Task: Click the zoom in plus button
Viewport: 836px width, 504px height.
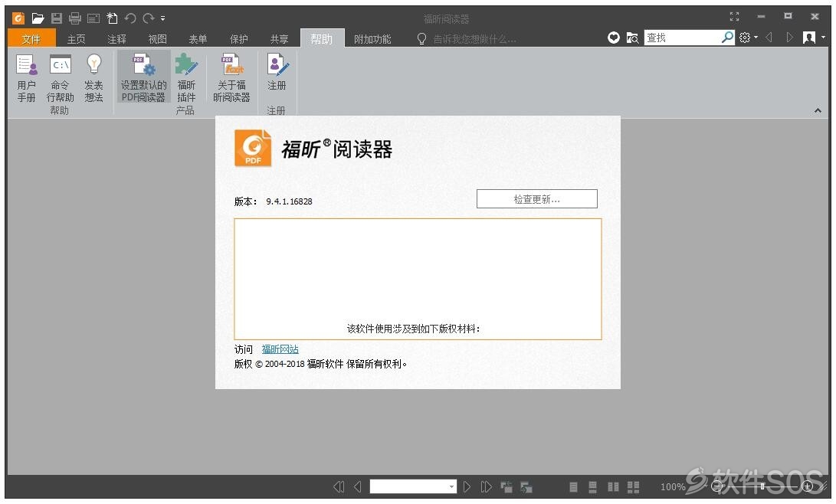Action: (808, 486)
